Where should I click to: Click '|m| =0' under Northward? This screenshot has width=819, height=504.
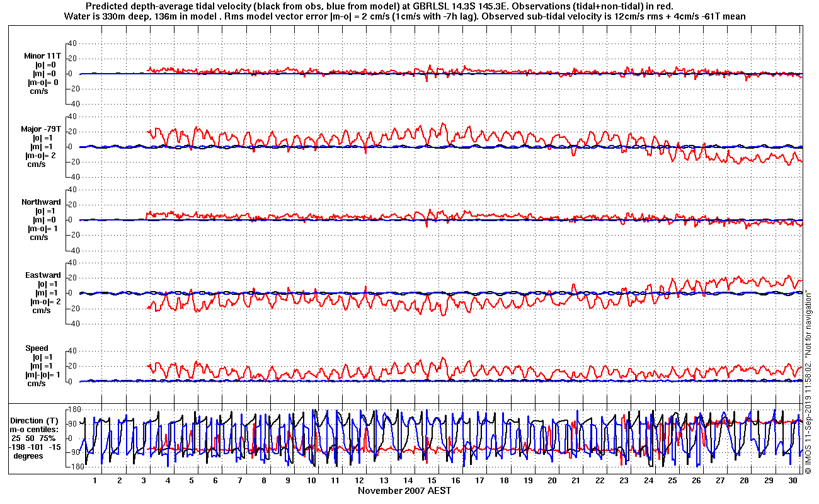coord(45,220)
